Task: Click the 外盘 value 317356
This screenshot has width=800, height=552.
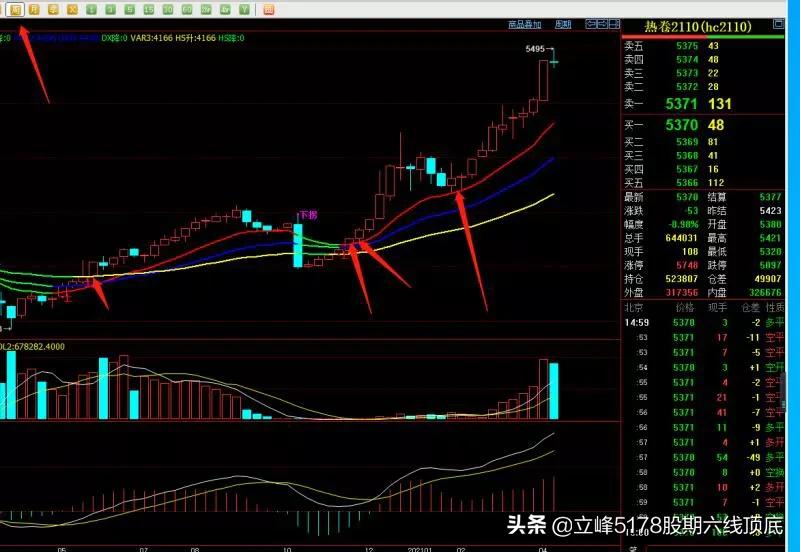Action: [x=681, y=293]
